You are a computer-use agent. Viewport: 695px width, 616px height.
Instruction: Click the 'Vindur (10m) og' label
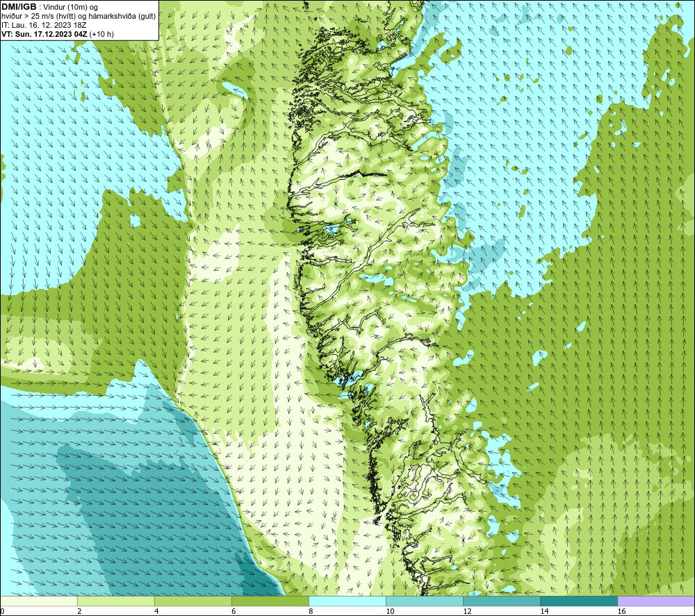tap(71, 7)
